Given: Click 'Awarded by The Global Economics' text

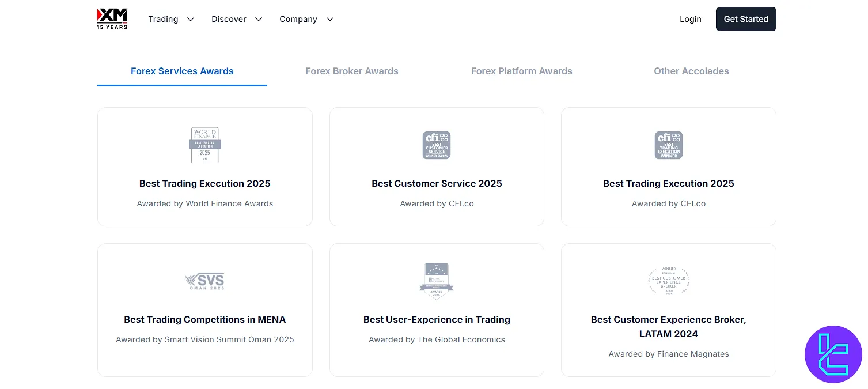Looking at the screenshot, I should [x=437, y=339].
